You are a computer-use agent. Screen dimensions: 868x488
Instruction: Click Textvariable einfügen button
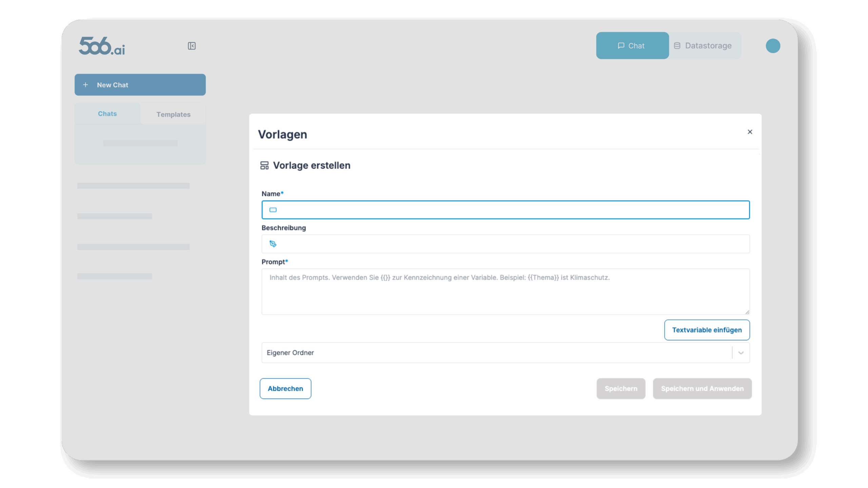tap(707, 330)
